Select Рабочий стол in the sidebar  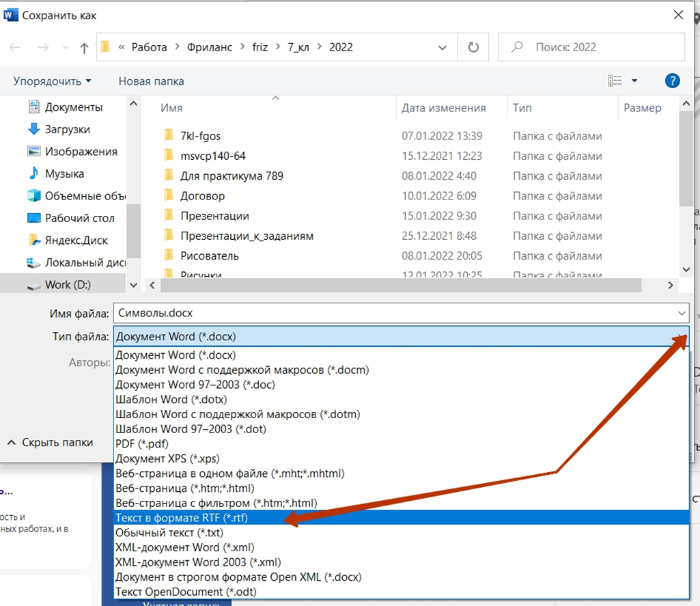click(71, 218)
